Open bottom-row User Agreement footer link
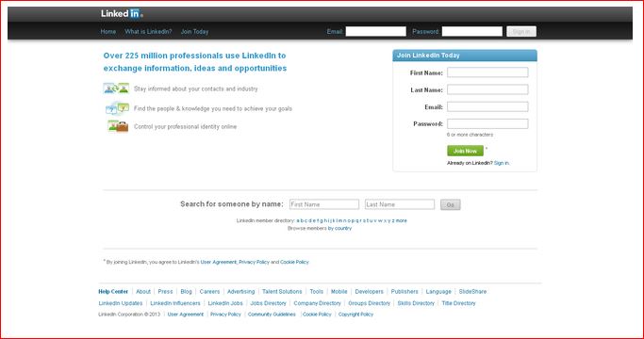Image resolution: width=644 pixels, height=339 pixels. [185, 315]
